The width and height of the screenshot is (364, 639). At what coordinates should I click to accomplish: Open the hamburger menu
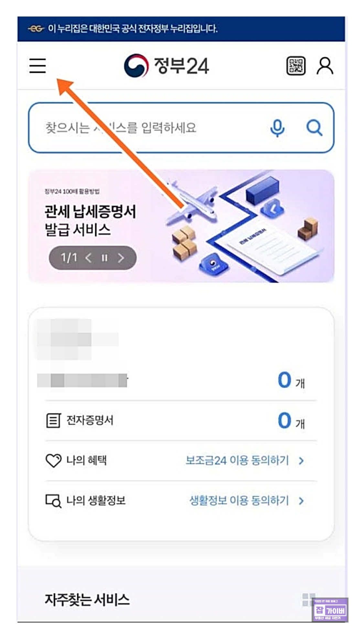pos(37,66)
